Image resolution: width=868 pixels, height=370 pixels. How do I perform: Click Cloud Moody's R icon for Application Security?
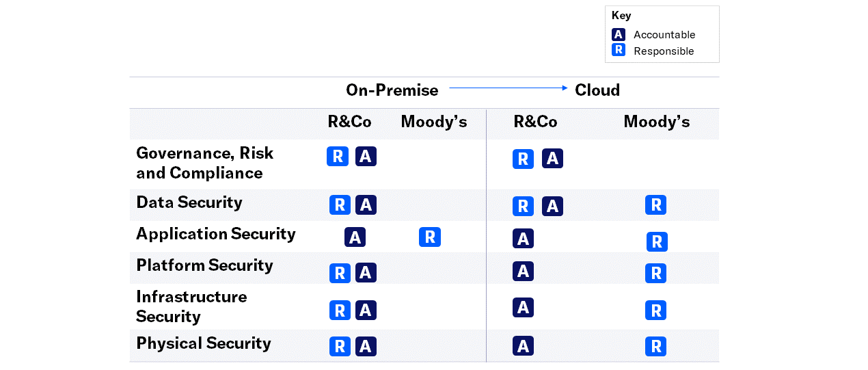(657, 241)
